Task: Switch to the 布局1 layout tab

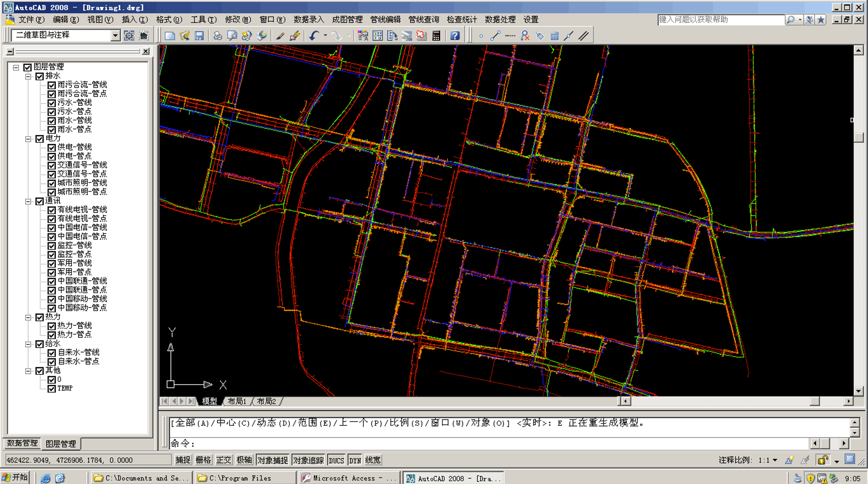Action: (x=237, y=401)
